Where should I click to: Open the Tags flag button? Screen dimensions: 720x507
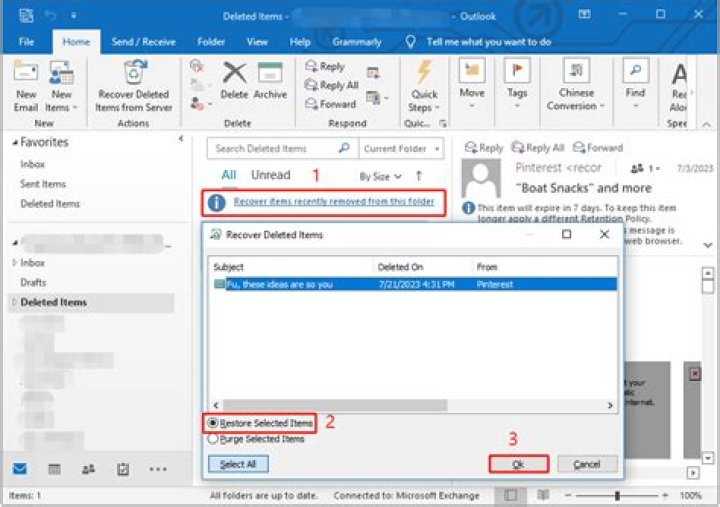517,84
